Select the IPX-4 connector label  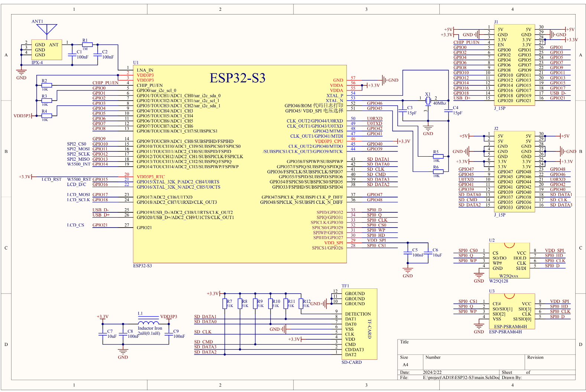coord(37,63)
